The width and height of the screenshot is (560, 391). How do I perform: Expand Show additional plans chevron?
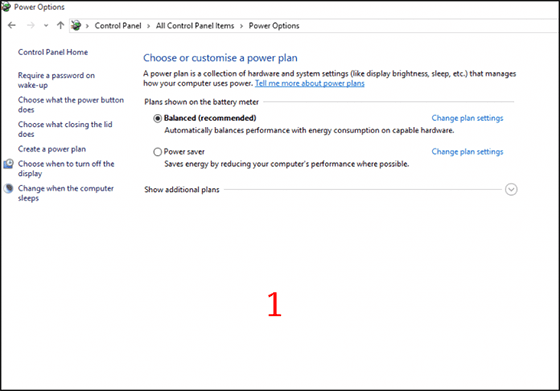511,189
